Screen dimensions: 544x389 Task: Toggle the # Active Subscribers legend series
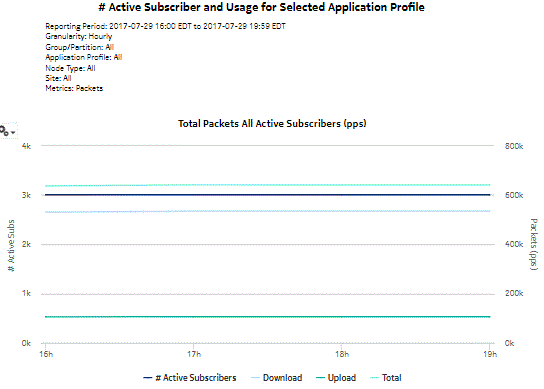click(190, 378)
